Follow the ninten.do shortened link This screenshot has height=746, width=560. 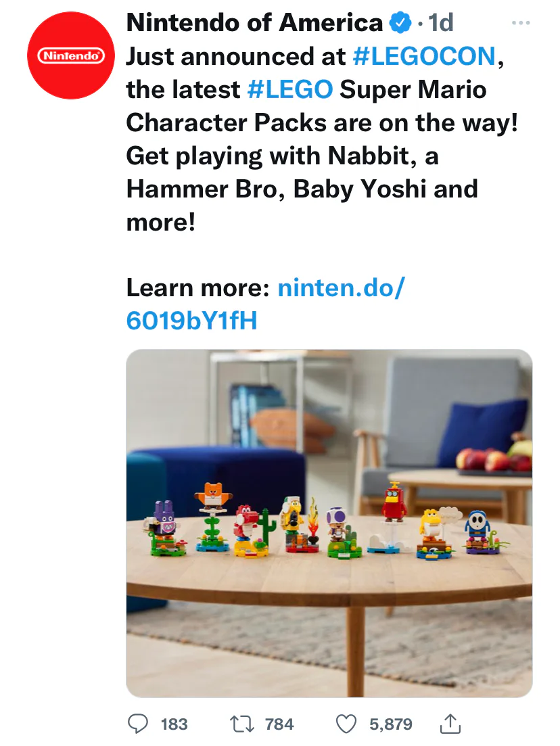(266, 304)
